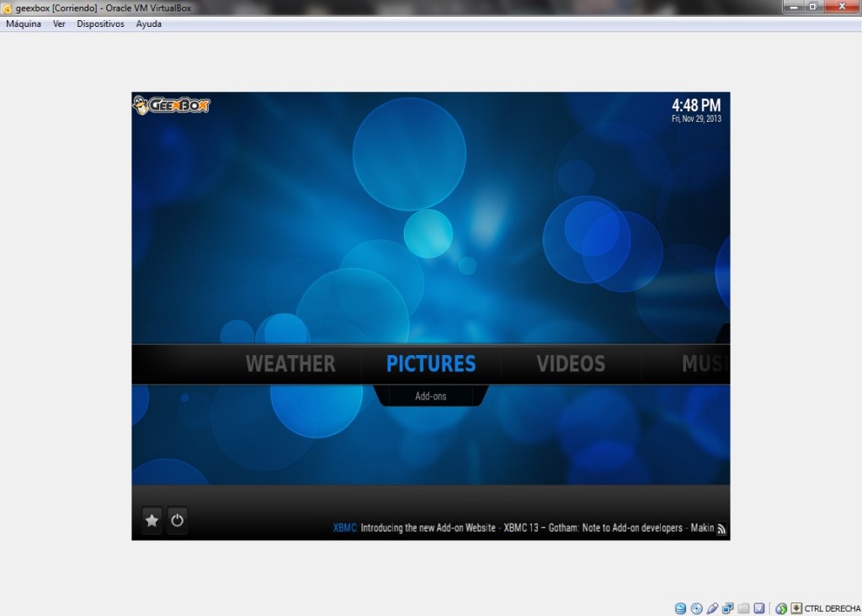The height and width of the screenshot is (616, 862).
Task: Click the RSS feed icon
Action: pos(721,528)
